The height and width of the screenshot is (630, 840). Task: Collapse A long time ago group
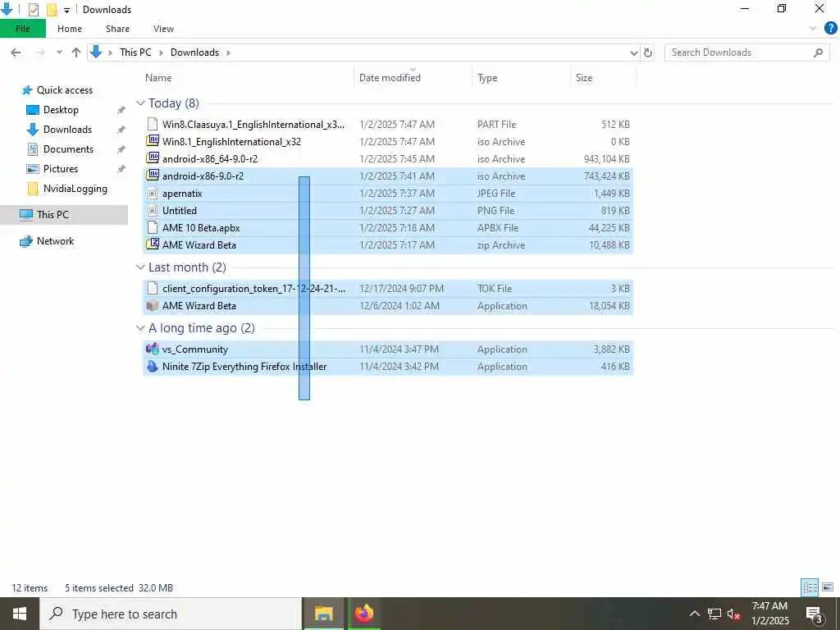pyautogui.click(x=140, y=328)
